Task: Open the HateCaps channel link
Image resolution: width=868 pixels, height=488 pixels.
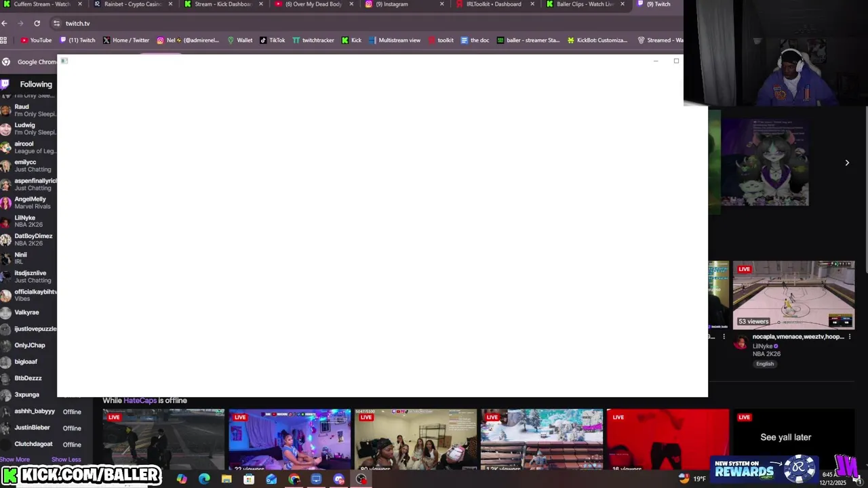Action: click(140, 401)
